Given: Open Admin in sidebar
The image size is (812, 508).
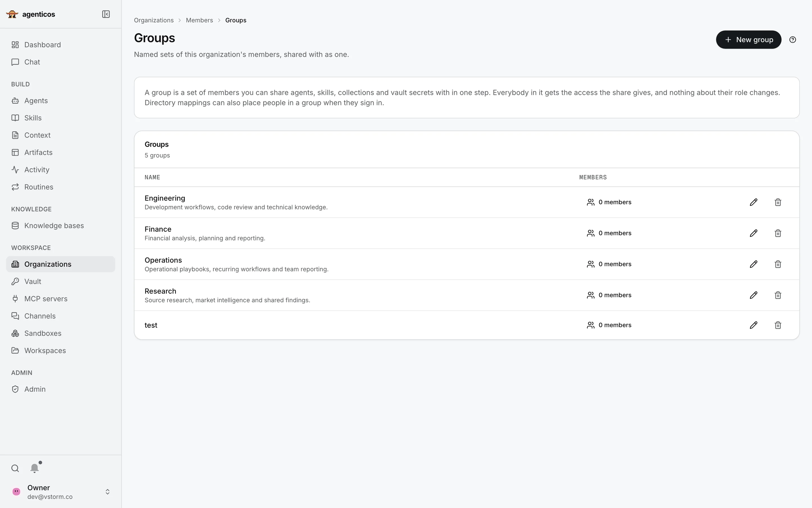Looking at the screenshot, I should point(60,389).
